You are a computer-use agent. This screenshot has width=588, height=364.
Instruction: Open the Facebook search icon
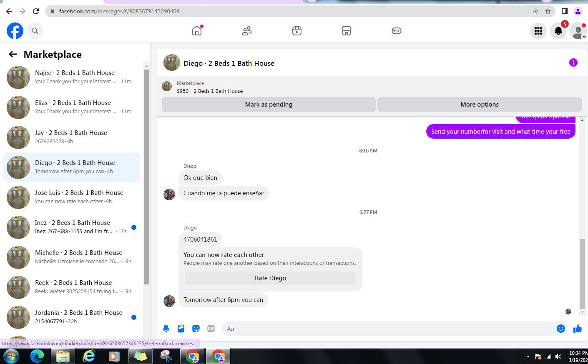(x=35, y=31)
